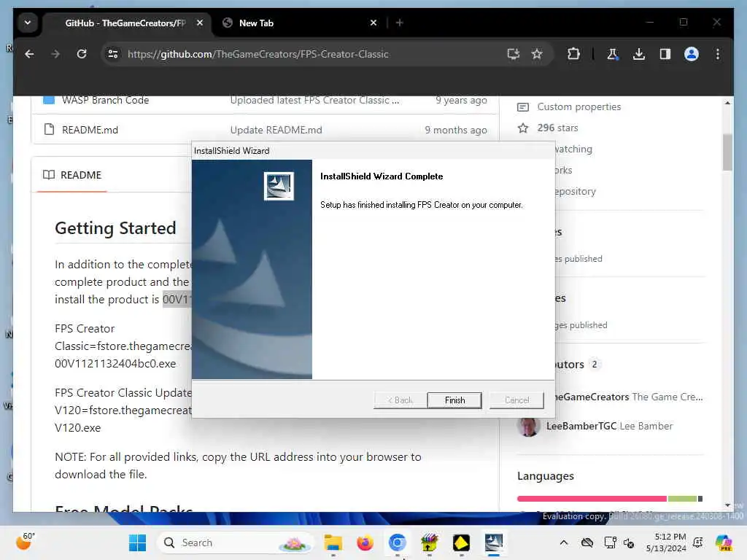The width and height of the screenshot is (747, 560).
Task: Click the sentence about download the file
Action: point(238,465)
